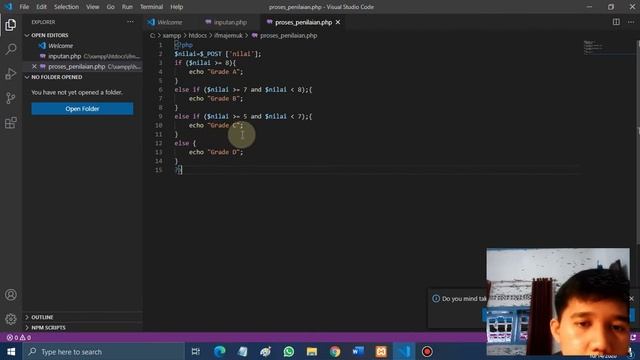
Task: Click the Explorer more actions ellipsis
Action: pyautogui.click(x=130, y=22)
